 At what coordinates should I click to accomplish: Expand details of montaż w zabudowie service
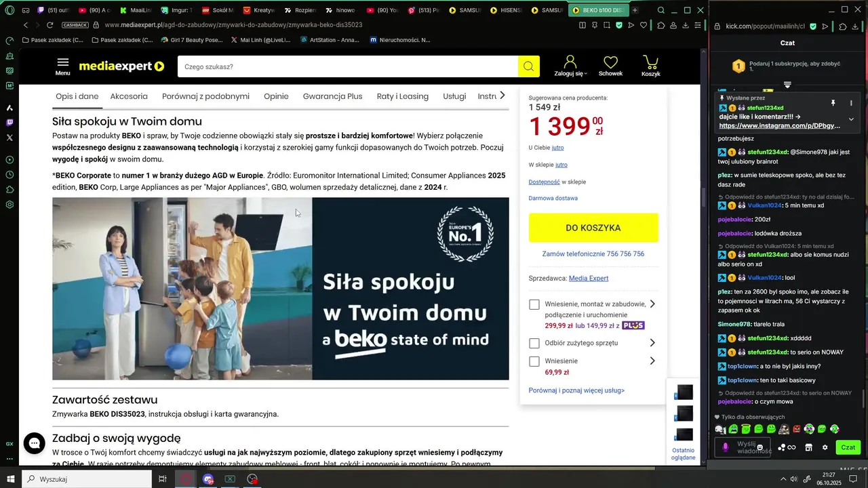pyautogui.click(x=652, y=304)
